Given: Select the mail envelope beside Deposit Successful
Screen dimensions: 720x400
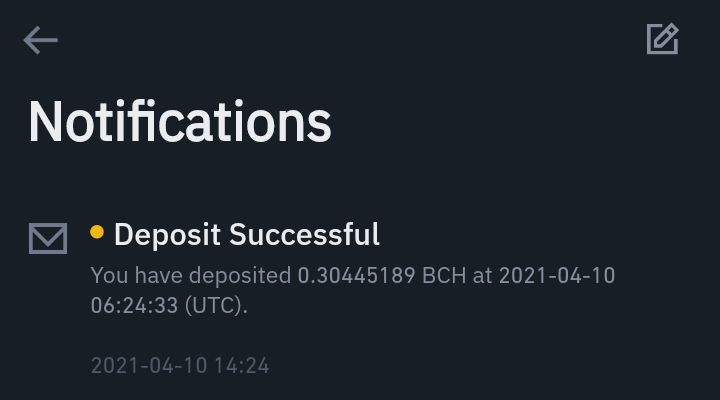Looking at the screenshot, I should [48, 238].
